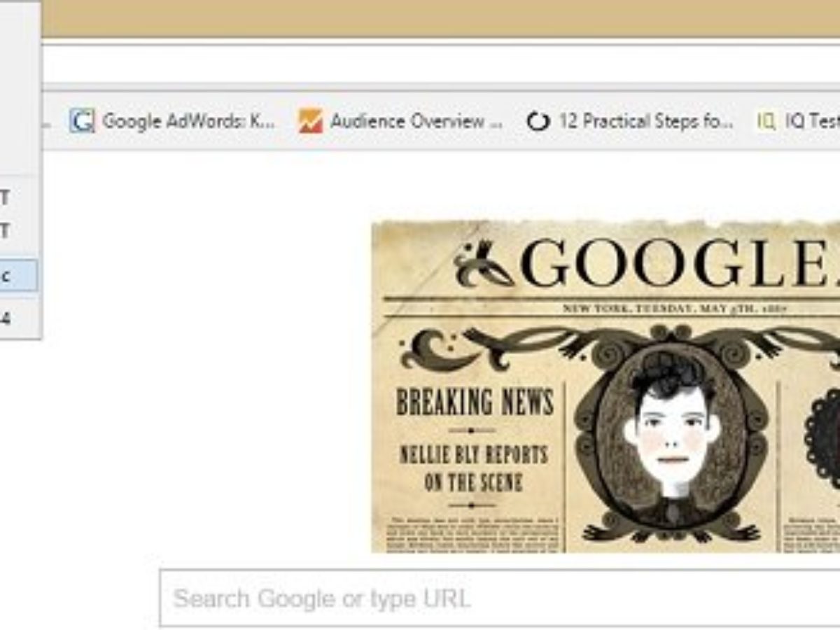The height and width of the screenshot is (630, 840).
Task: Click the bird ornament beside the GOOGLE masthead
Action: tap(483, 265)
